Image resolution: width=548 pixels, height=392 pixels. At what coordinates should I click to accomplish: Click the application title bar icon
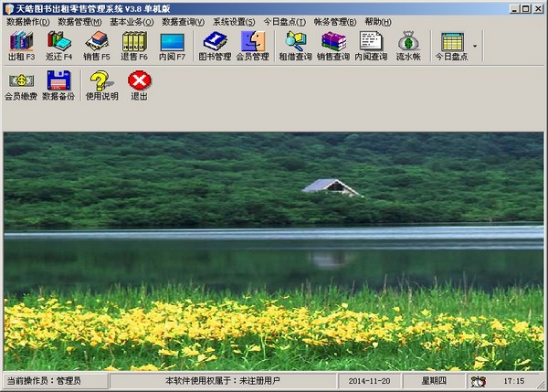[x=9, y=9]
